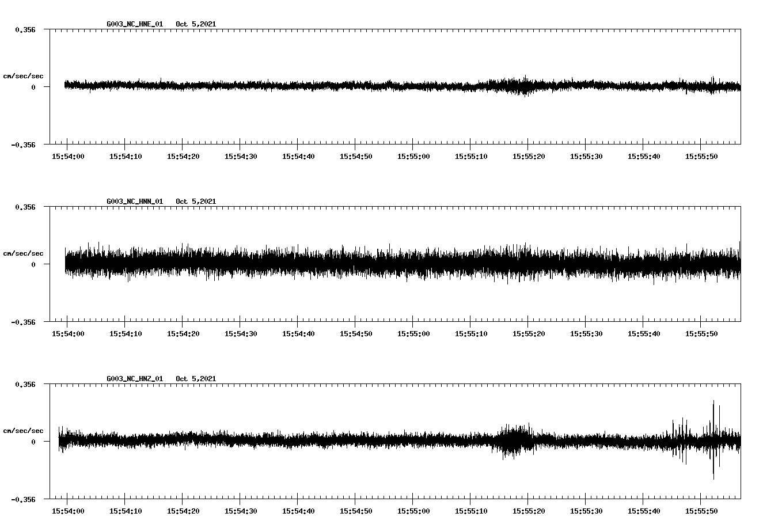Click the 15:54:30 tick label under HNE plot
Image resolution: width=782 pixels, height=532 pixels.
(x=241, y=157)
